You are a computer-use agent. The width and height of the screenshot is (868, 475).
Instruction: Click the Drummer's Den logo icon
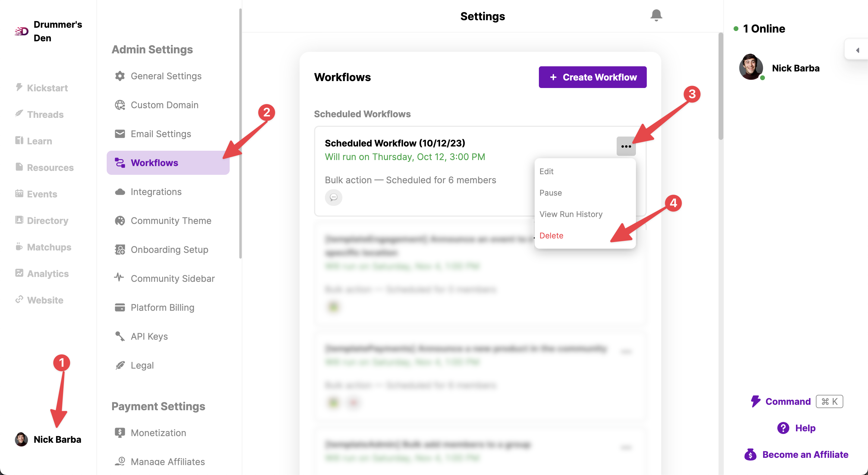coord(22,31)
